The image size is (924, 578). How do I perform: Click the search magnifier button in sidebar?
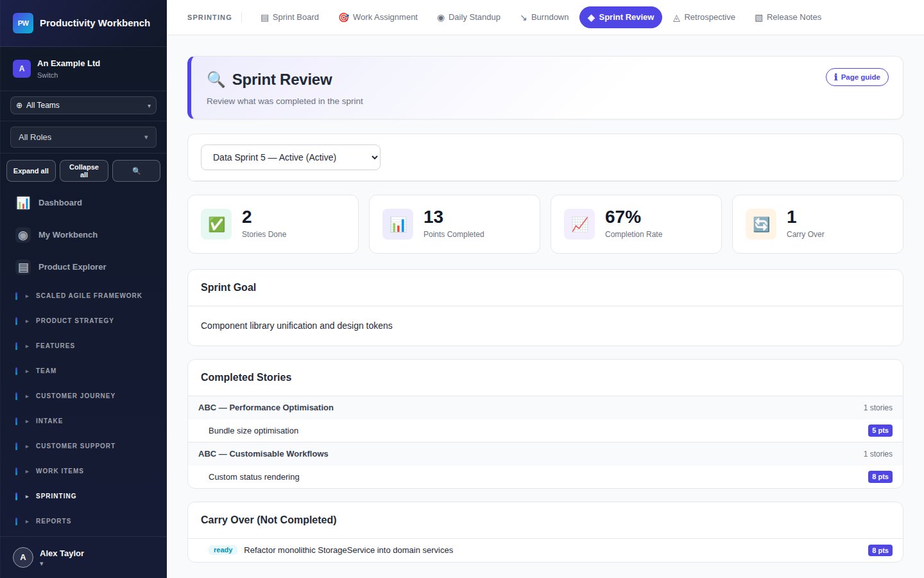pyautogui.click(x=136, y=171)
